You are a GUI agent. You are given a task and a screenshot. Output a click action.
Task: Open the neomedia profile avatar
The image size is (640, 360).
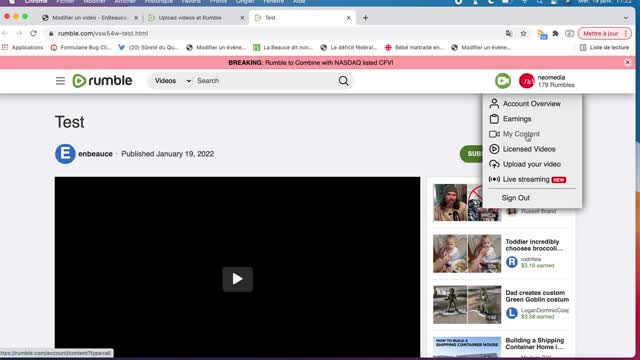pyautogui.click(x=527, y=81)
